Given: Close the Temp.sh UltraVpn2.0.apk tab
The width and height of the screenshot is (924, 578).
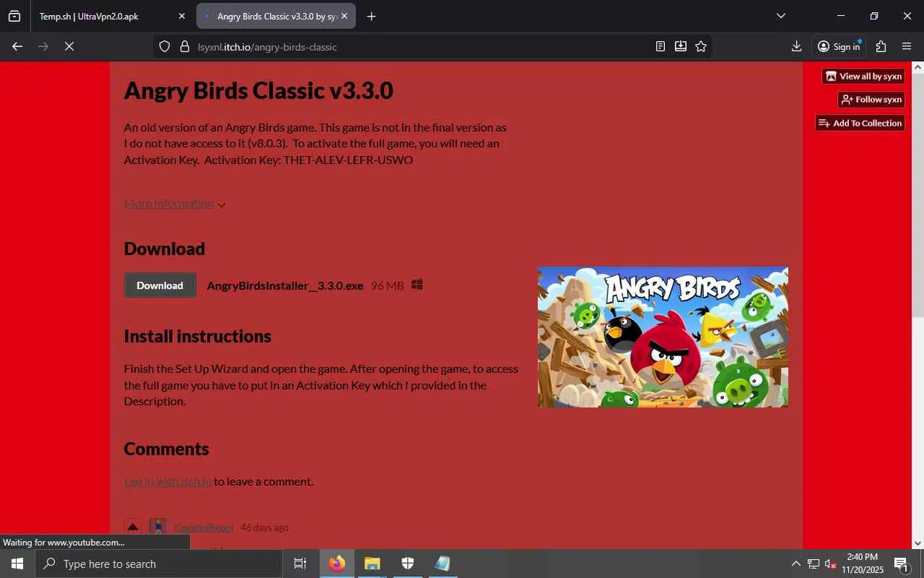Looking at the screenshot, I should (181, 16).
